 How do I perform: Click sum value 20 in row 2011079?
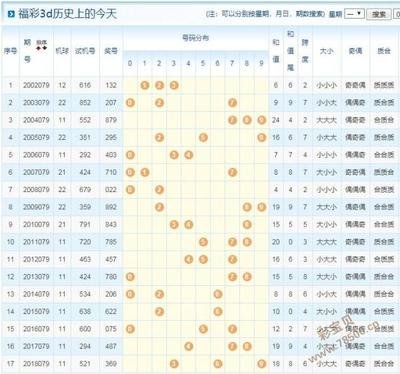tap(276, 242)
